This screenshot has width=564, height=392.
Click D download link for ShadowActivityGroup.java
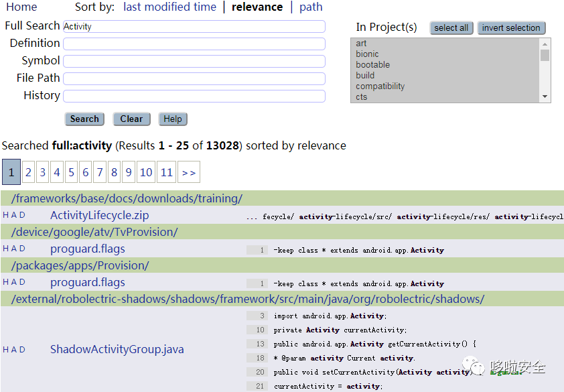pos(22,350)
